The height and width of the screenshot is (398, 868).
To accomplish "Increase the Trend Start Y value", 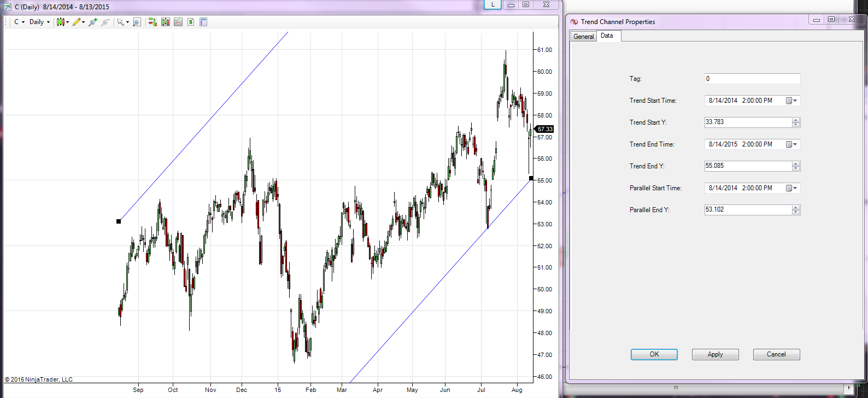I will (x=796, y=120).
